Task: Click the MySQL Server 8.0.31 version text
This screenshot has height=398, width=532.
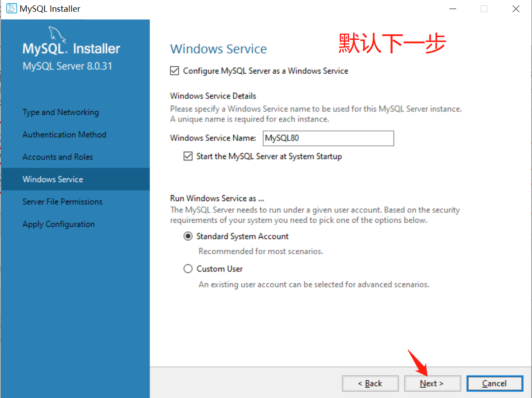Action: [x=67, y=66]
